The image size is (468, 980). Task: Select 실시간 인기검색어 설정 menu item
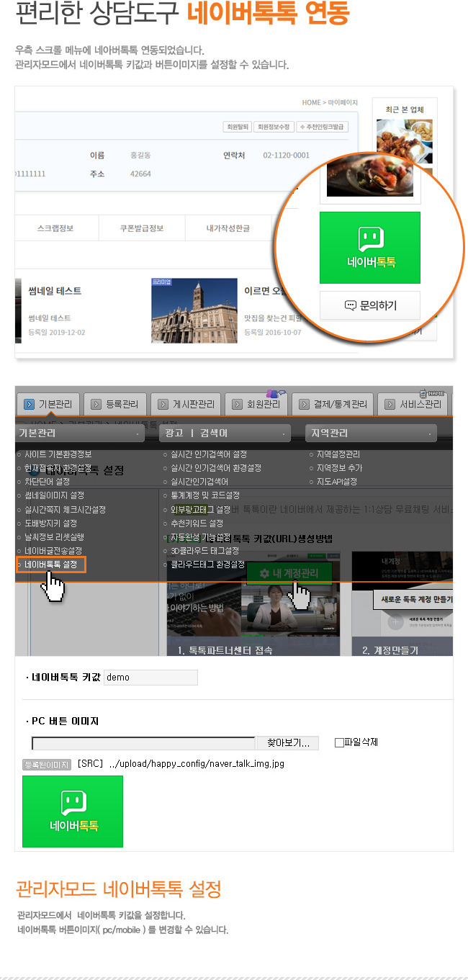(209, 454)
